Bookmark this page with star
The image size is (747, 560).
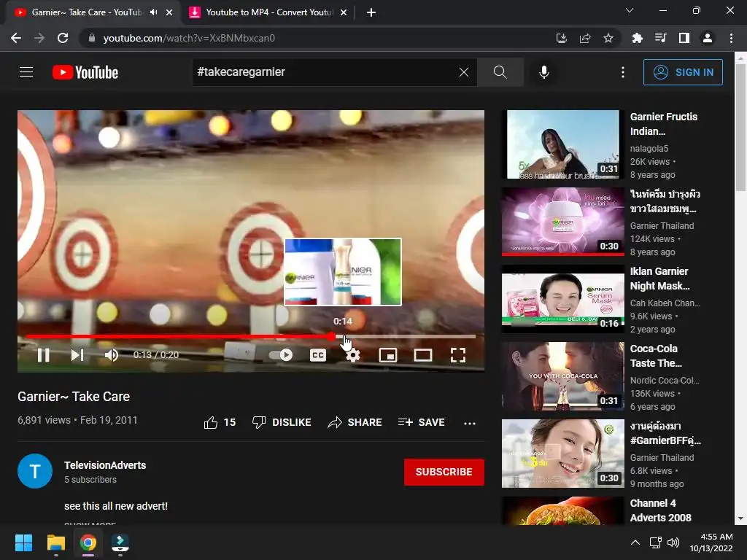[608, 38]
